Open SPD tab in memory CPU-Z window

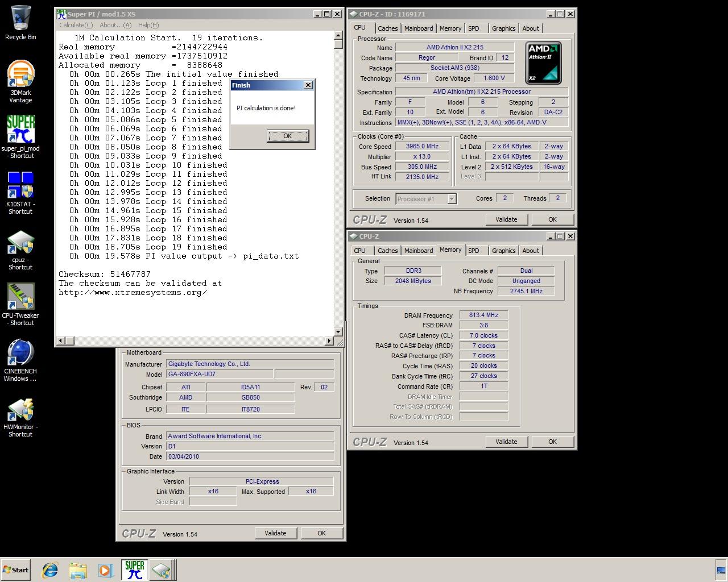pos(474,251)
